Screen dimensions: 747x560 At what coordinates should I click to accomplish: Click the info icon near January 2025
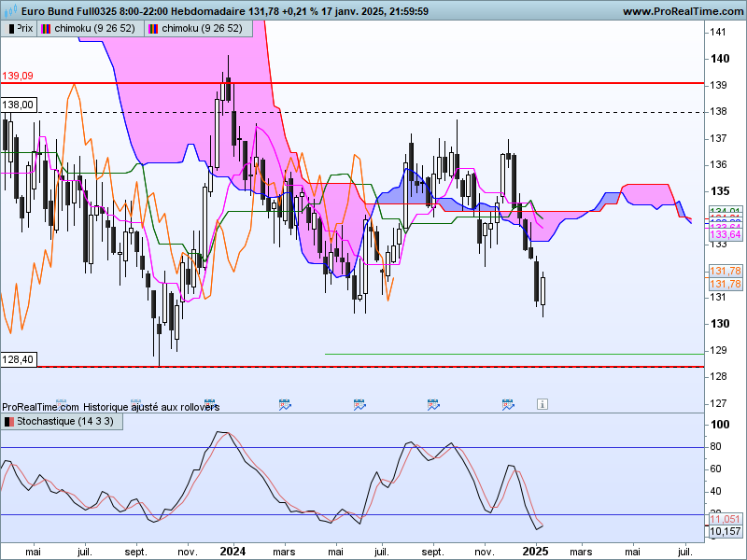pos(543,404)
